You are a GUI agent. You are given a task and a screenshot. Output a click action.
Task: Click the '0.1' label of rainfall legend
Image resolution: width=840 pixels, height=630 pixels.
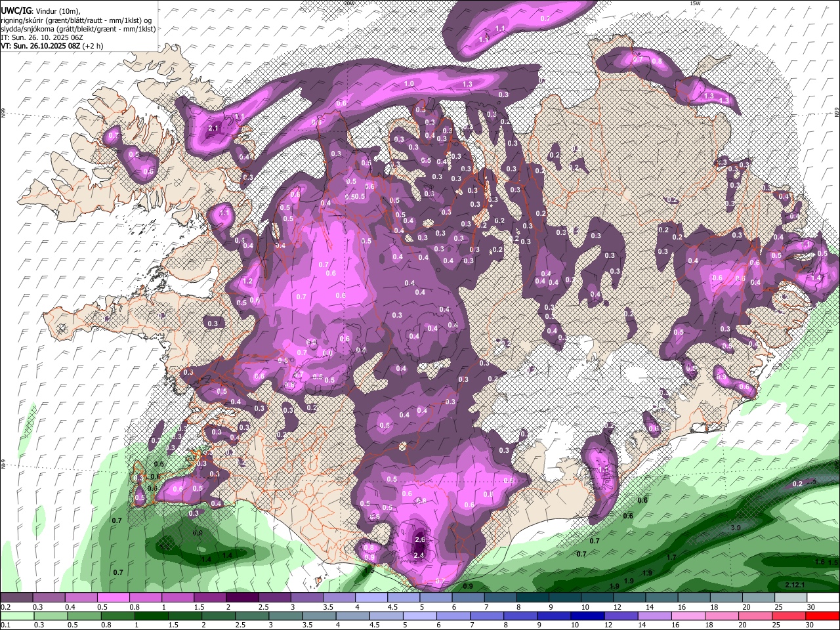(5, 625)
